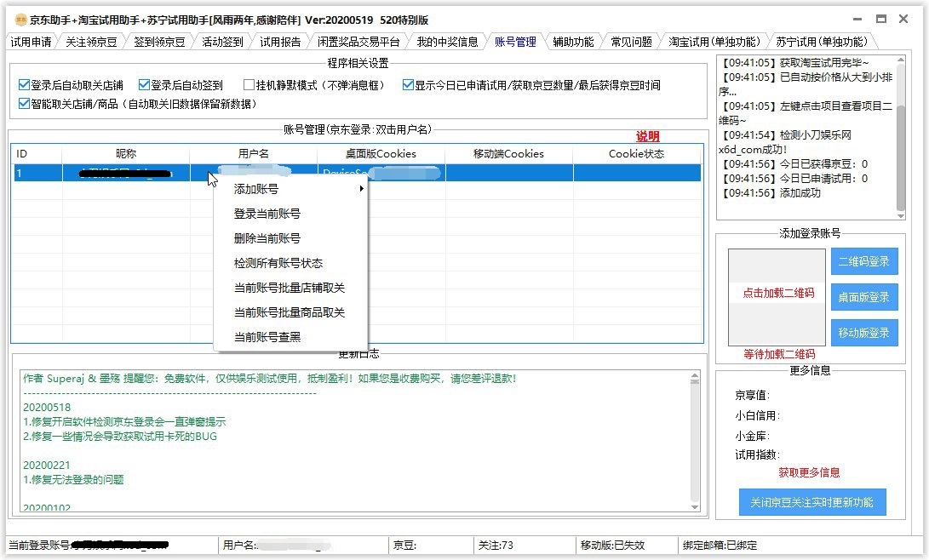Open the 试用申请 tab
The height and width of the screenshot is (560, 929).
coord(31,42)
